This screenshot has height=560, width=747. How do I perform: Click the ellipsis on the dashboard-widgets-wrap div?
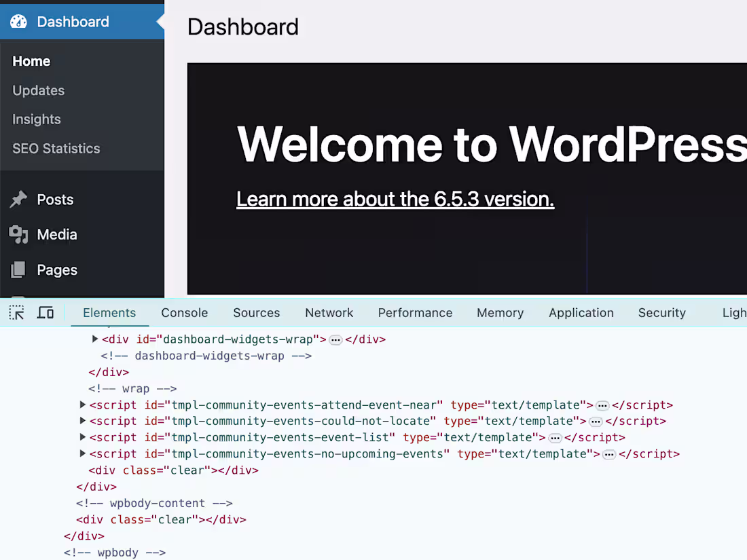[335, 339]
